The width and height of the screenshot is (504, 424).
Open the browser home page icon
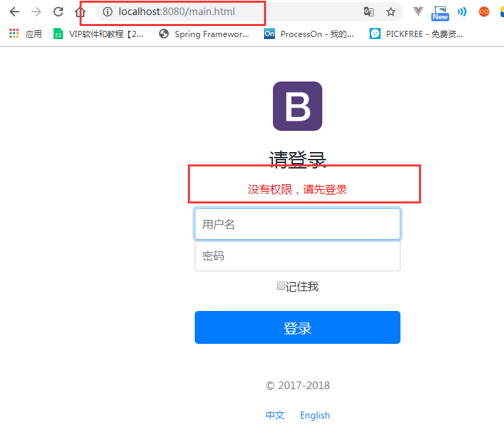click(80, 12)
